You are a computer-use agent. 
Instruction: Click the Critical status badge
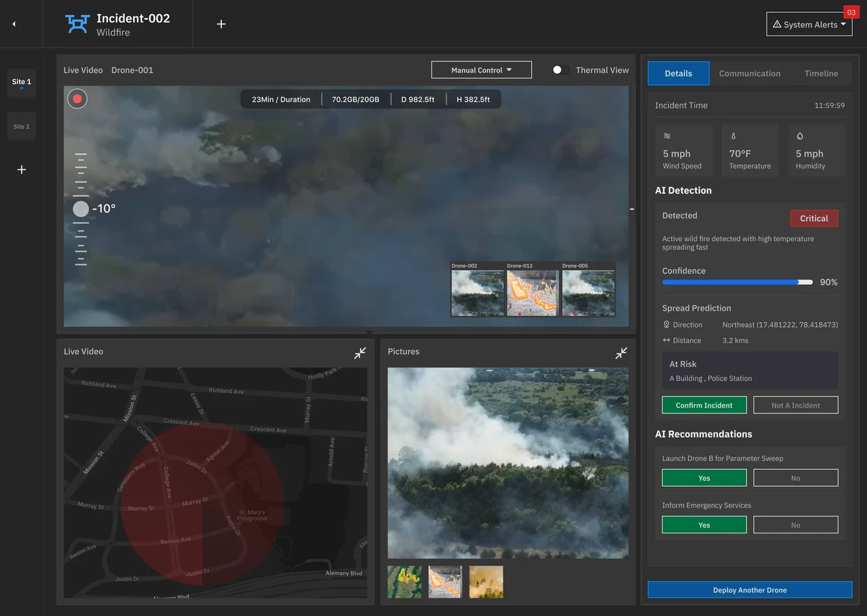[x=814, y=218]
